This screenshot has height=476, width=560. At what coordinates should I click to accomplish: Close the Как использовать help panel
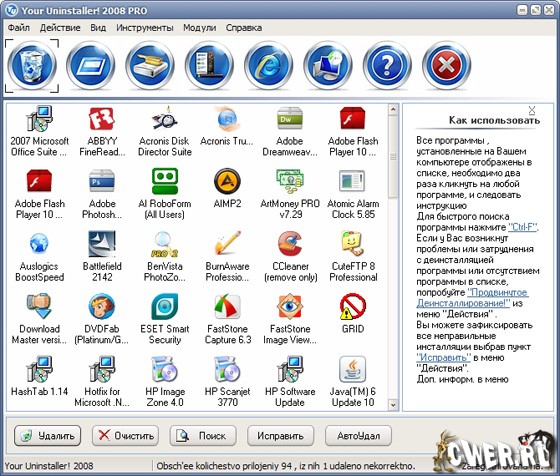tap(532, 110)
